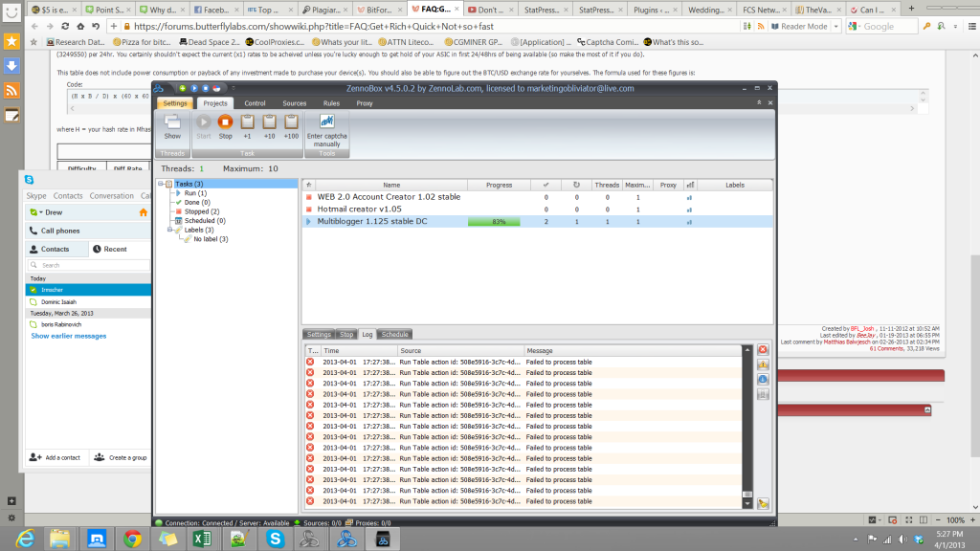The height and width of the screenshot is (551, 980).
Task: Open File Explorer from the taskbar
Action: [60, 539]
